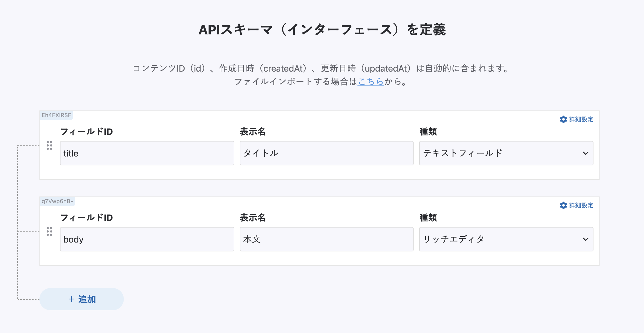
Task: Click the Eh4FXIRSF identifier tag
Action: (x=56, y=115)
